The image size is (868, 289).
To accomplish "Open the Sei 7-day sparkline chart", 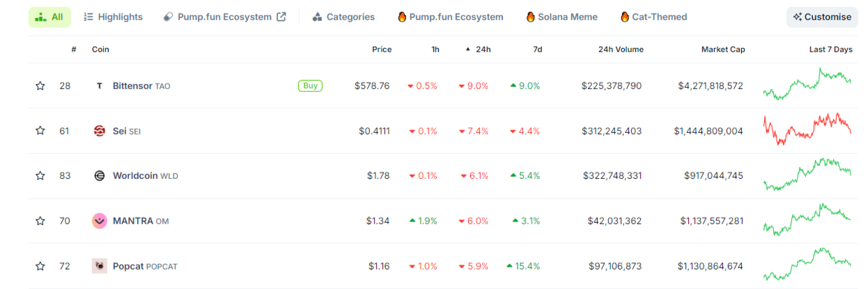I will coord(807,130).
